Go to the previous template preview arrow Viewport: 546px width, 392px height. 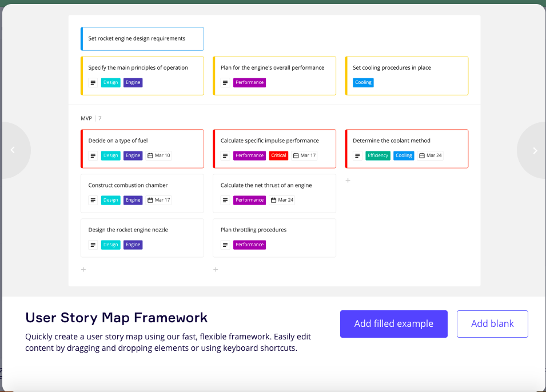(13, 150)
